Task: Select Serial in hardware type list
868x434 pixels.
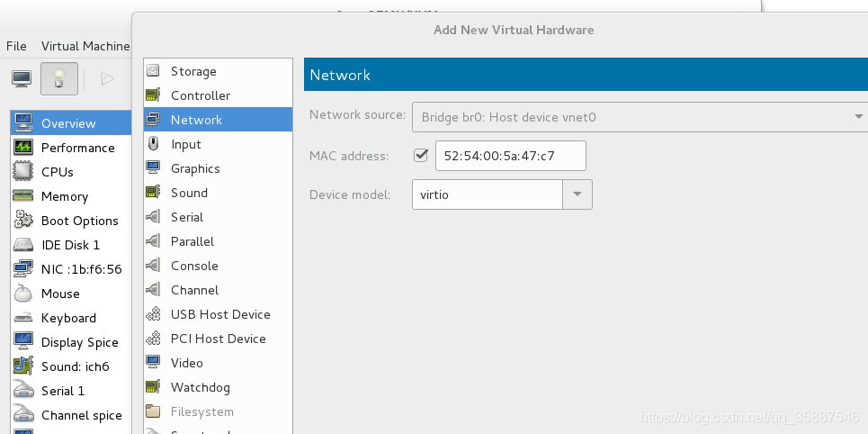Action: pyautogui.click(x=218, y=217)
